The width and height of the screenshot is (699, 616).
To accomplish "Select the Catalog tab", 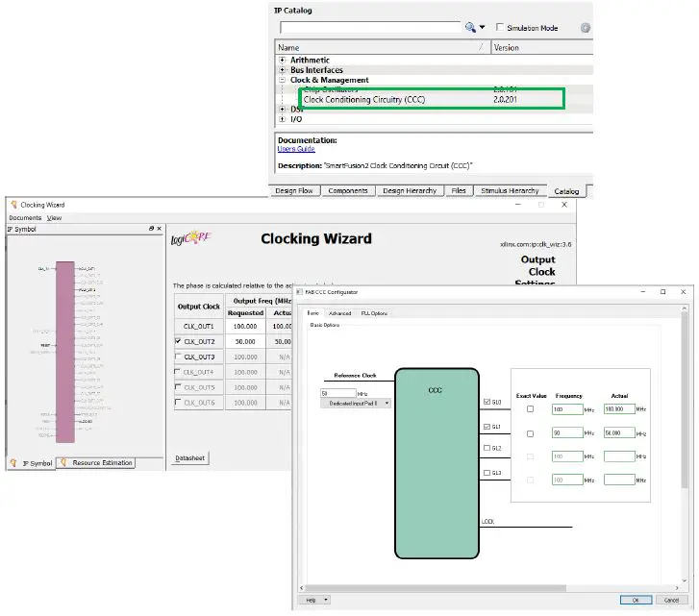I will 566,191.
